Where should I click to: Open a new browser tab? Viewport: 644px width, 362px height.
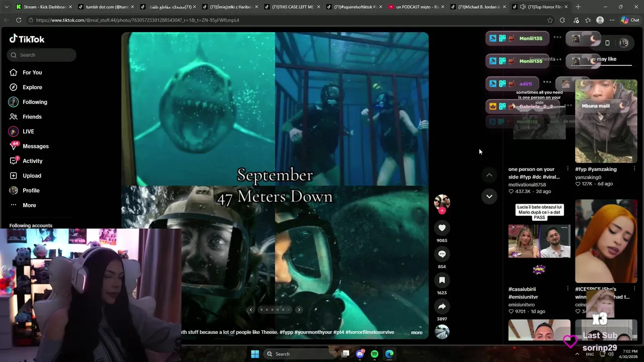pyautogui.click(x=578, y=7)
